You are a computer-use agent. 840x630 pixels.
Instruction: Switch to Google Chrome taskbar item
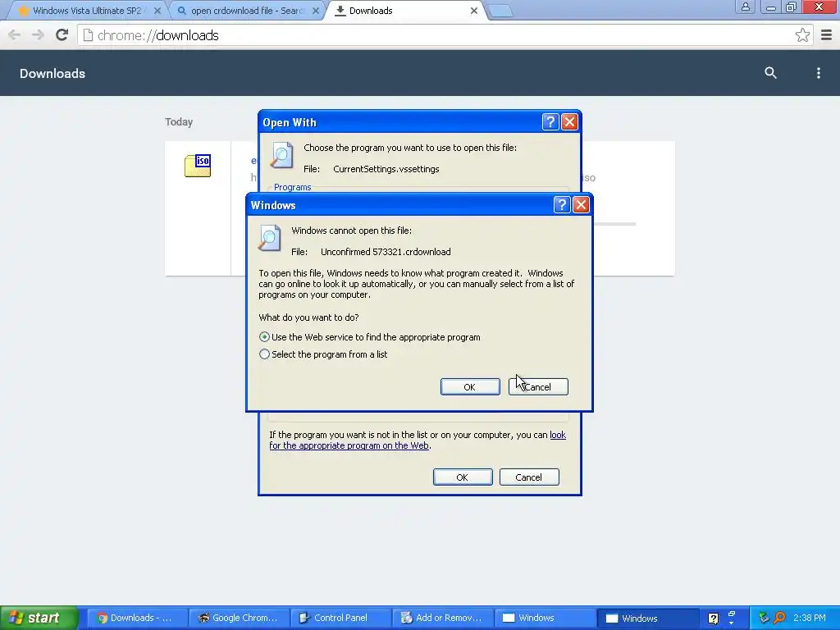point(239,618)
